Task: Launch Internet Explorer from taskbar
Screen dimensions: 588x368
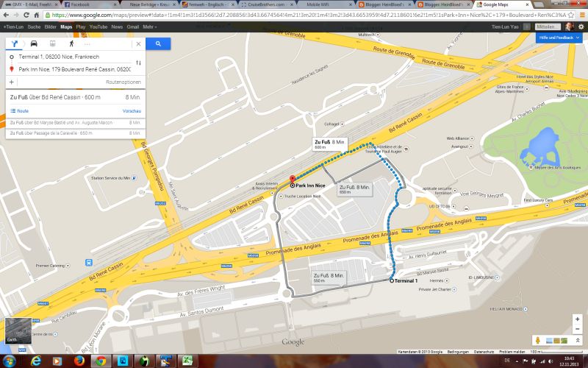Action: (x=36, y=361)
